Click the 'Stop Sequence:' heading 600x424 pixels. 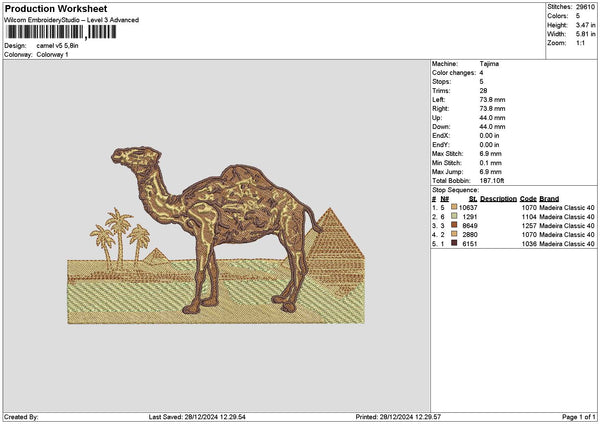pyautogui.click(x=455, y=190)
